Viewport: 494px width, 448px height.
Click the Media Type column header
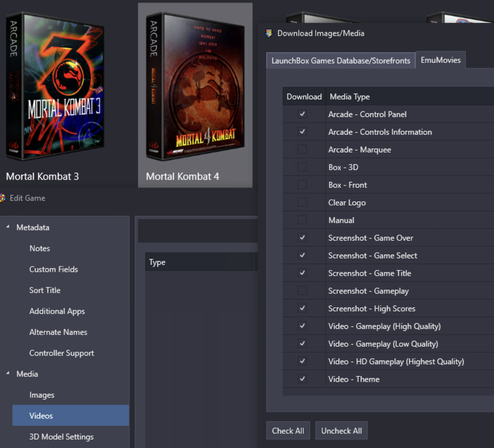pos(350,97)
